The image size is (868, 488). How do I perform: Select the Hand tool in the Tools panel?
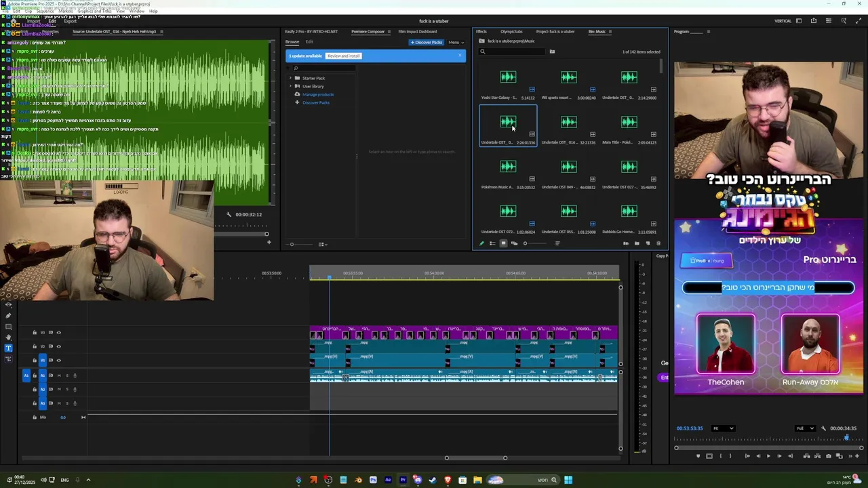(8, 338)
